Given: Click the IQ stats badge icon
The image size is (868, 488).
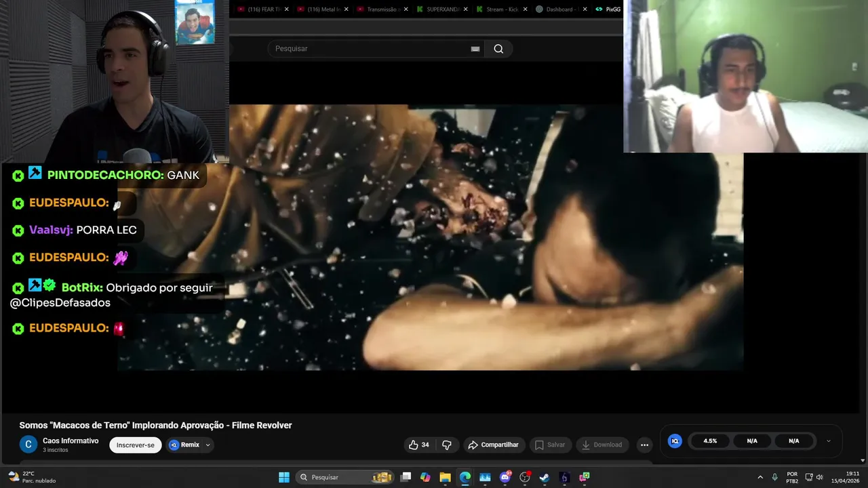Looking at the screenshot, I should coord(675,441).
